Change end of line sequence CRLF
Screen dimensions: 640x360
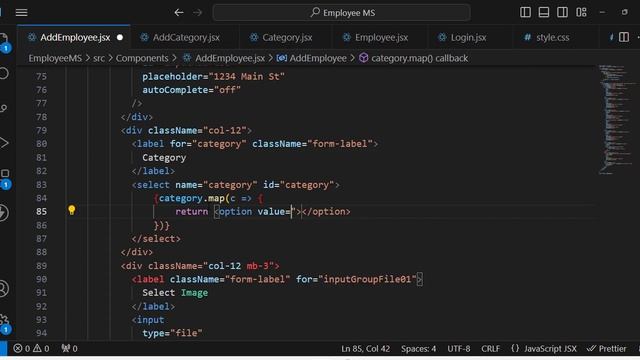[490, 349]
